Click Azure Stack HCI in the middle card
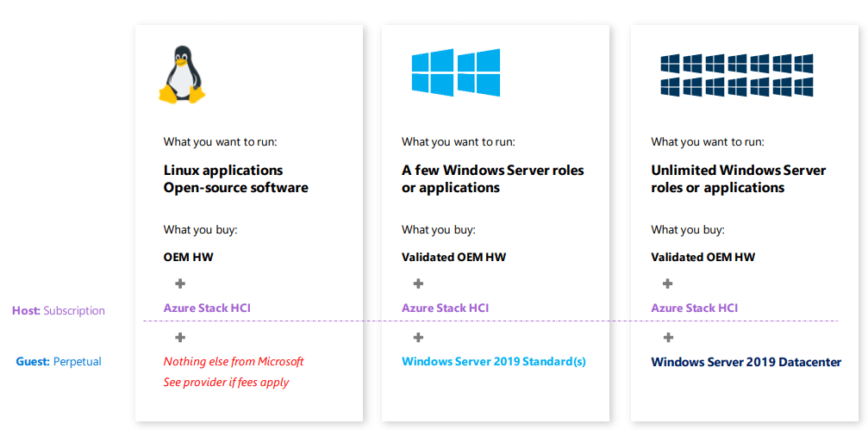Image resolution: width=868 pixels, height=430 pixels. 445,308
